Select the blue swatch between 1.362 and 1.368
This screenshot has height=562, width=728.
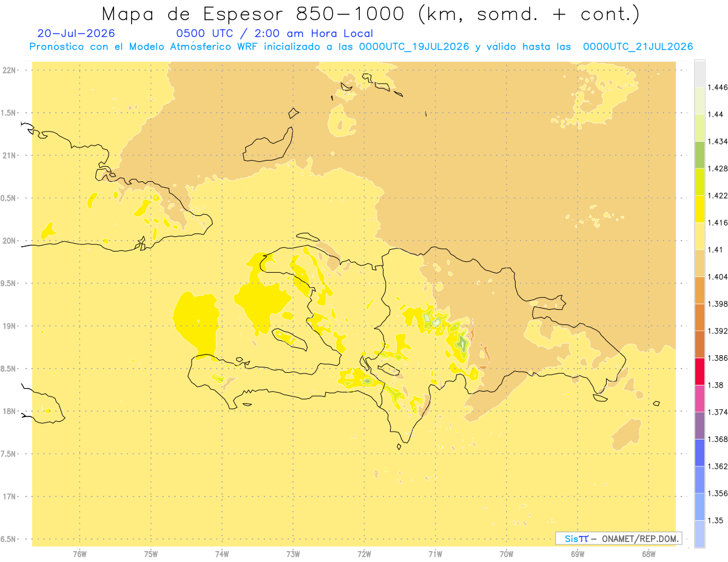click(699, 453)
